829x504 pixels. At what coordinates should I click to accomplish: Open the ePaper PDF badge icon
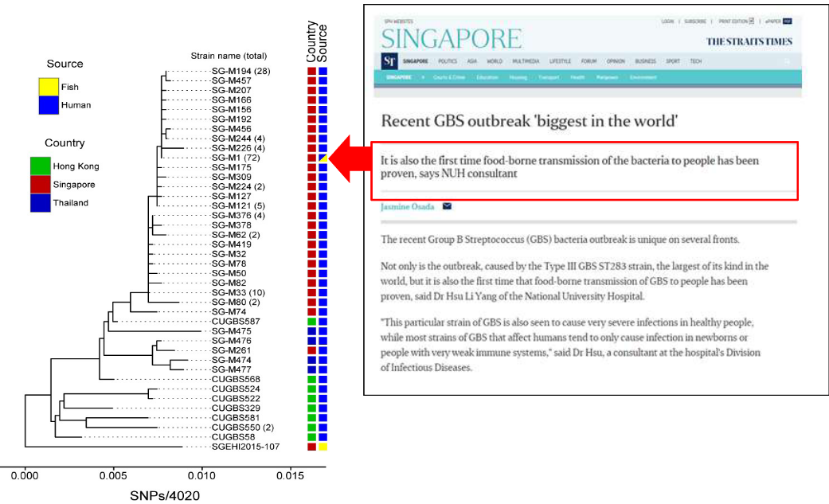pos(788,21)
